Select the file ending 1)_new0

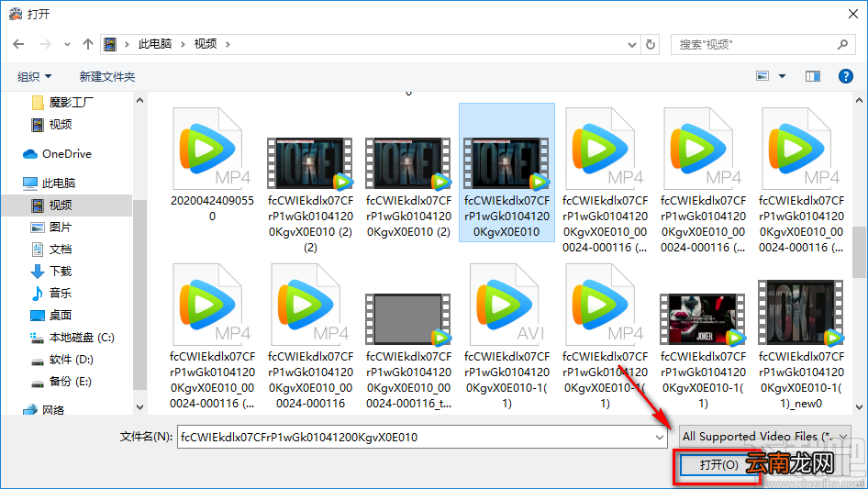(x=801, y=343)
